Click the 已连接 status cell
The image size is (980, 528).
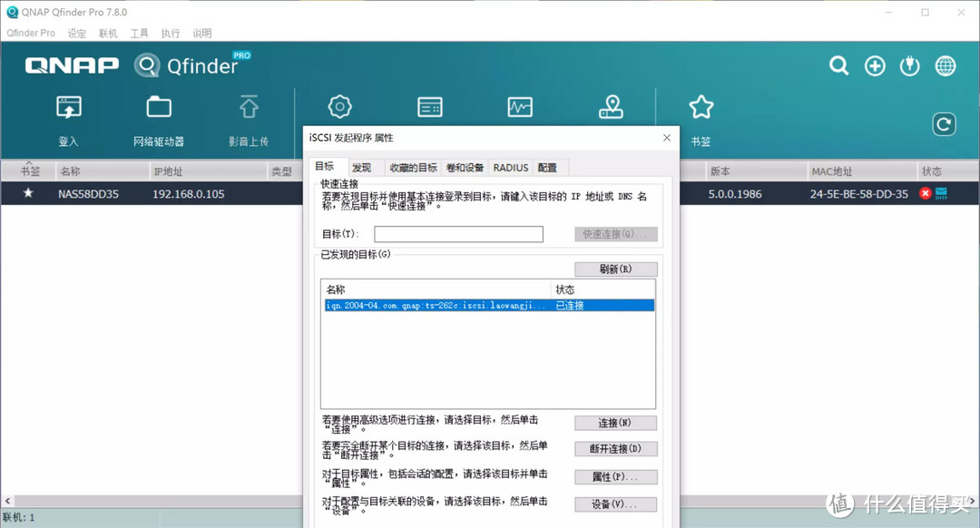click(569, 306)
